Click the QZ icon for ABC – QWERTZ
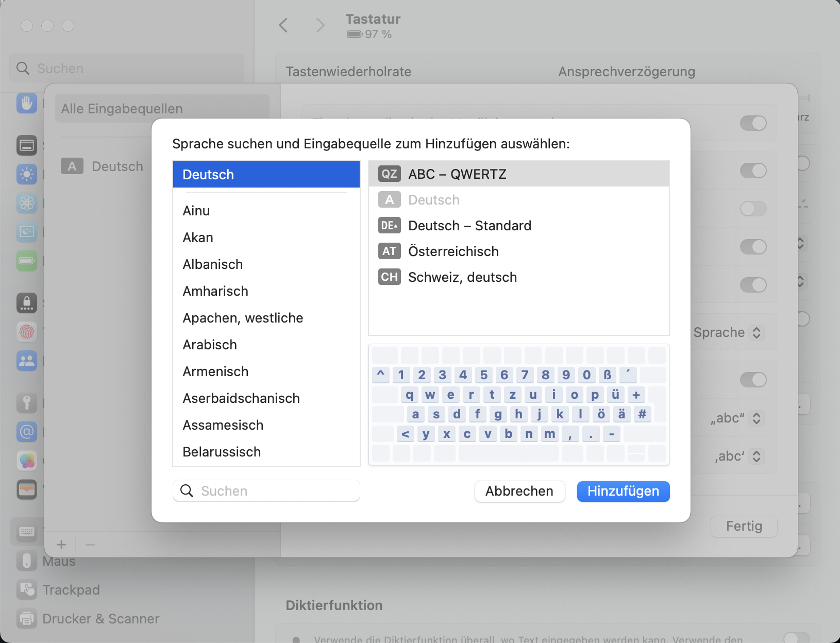 coord(389,174)
